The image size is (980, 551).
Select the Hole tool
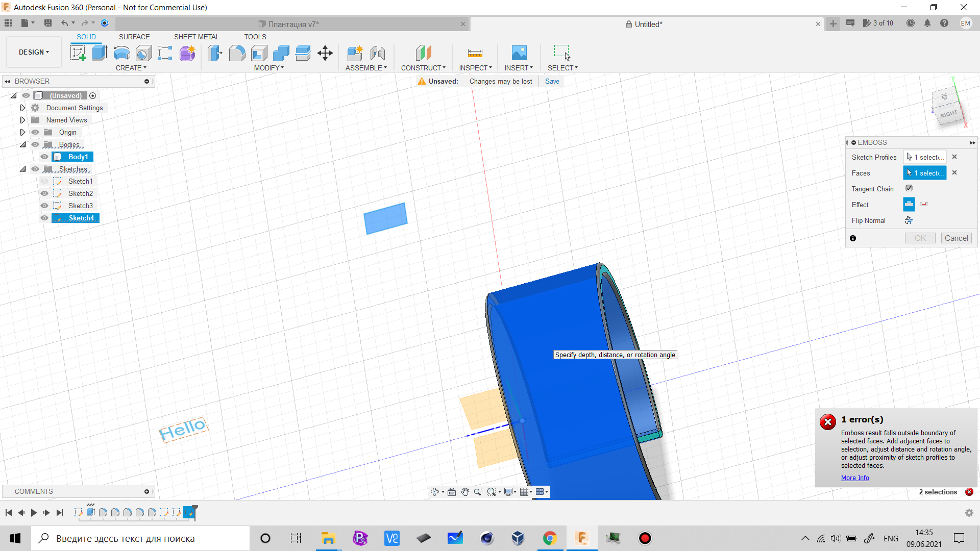click(143, 53)
